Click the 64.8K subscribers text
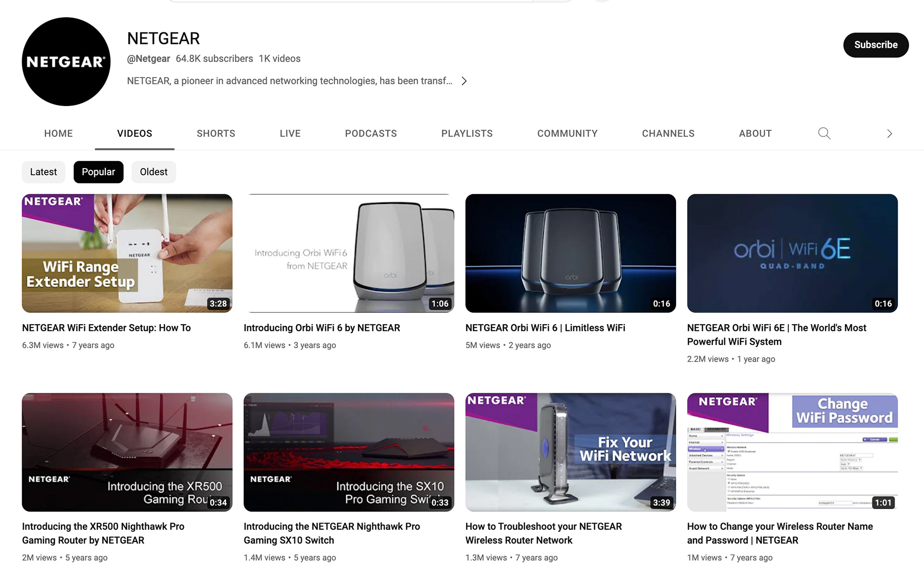924x577 pixels. (x=214, y=59)
